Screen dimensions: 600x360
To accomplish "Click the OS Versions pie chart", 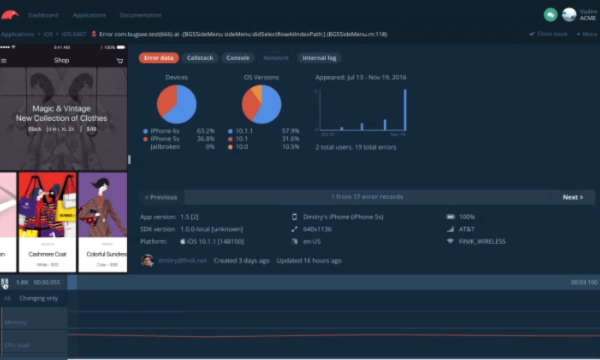I will (261, 104).
